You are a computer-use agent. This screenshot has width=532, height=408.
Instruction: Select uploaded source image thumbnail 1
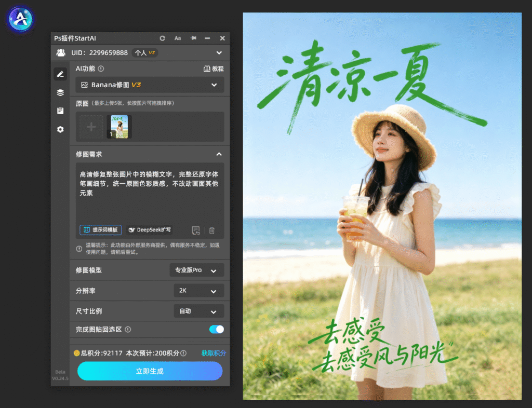[119, 127]
